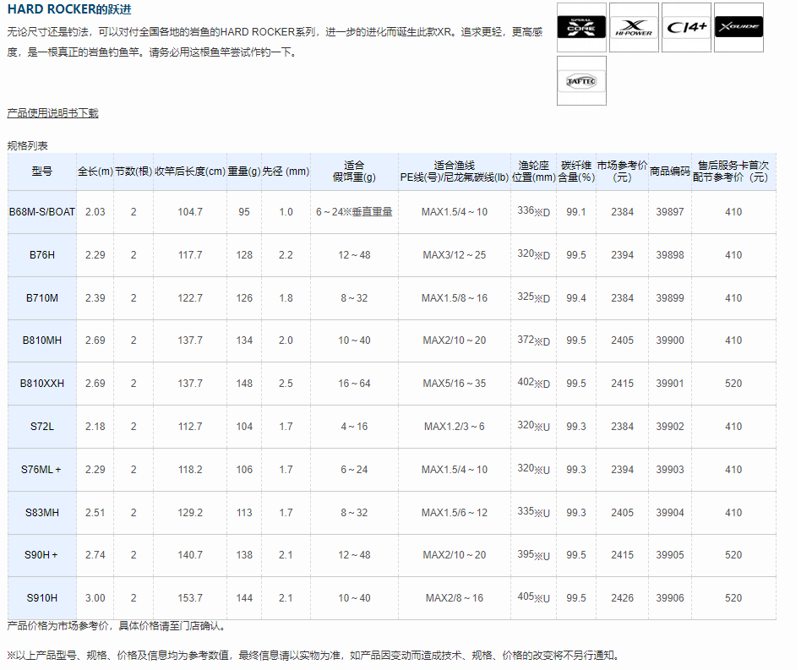Click reel seat position 402※D
Image resolution: width=812 pixels, height=670 pixels.
point(533,383)
